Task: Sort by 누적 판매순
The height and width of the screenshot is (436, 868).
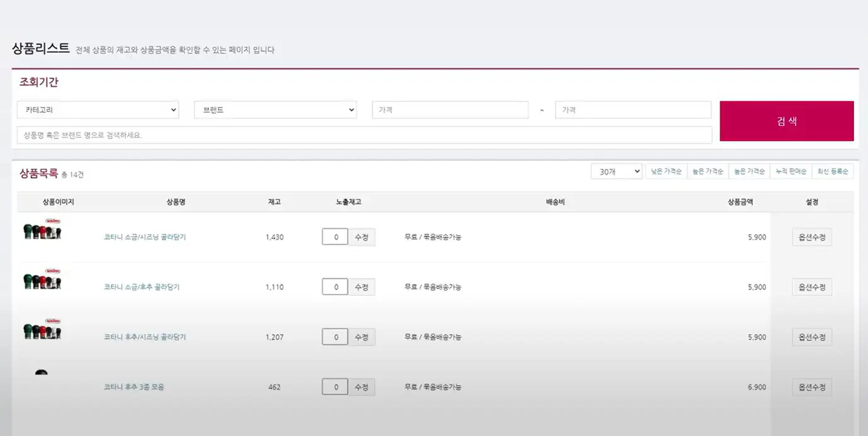Action: 791,171
